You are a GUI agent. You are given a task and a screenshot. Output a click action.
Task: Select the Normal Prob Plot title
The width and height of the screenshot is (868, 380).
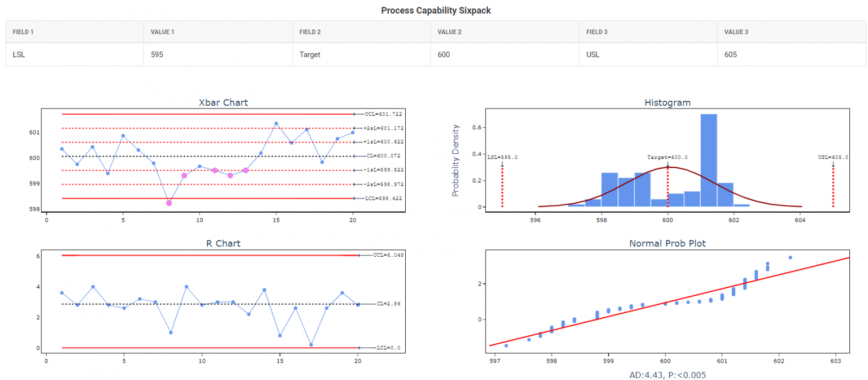(667, 244)
